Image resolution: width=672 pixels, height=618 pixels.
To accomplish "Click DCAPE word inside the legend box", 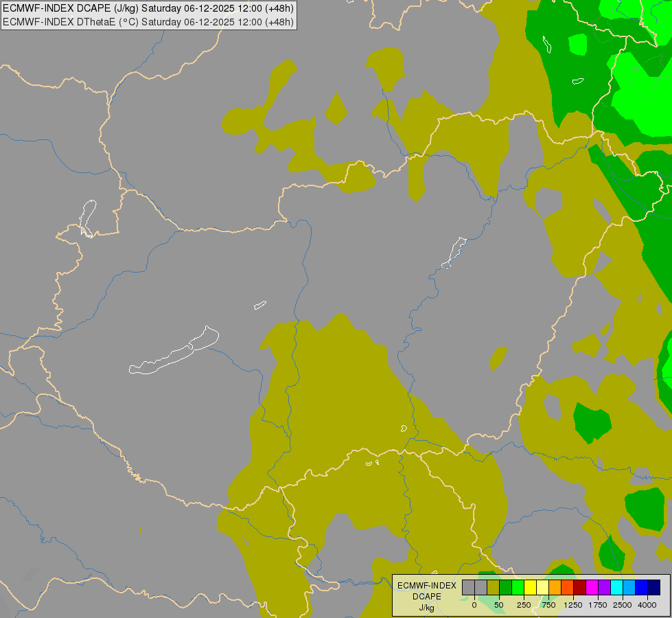I will pyautogui.click(x=427, y=597).
